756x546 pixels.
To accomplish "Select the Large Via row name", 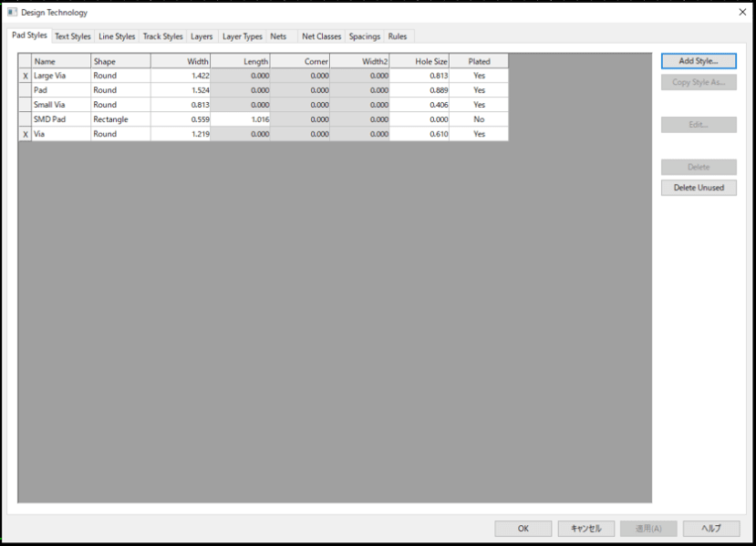I will coord(61,76).
